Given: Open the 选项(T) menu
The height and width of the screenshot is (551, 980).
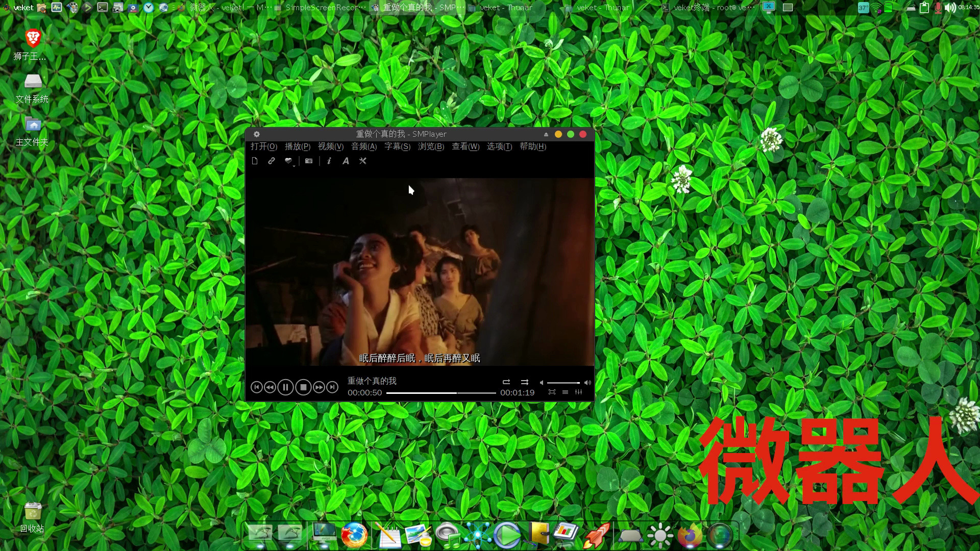Looking at the screenshot, I should (x=499, y=146).
